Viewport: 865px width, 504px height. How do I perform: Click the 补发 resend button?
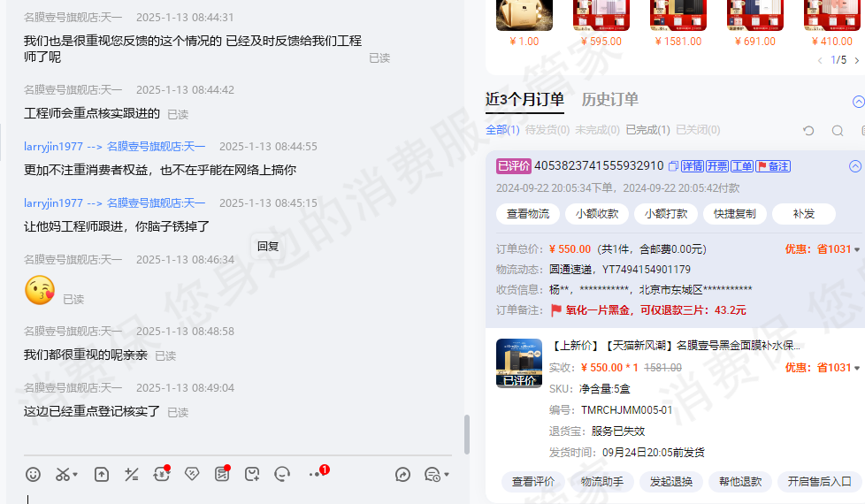coord(804,214)
